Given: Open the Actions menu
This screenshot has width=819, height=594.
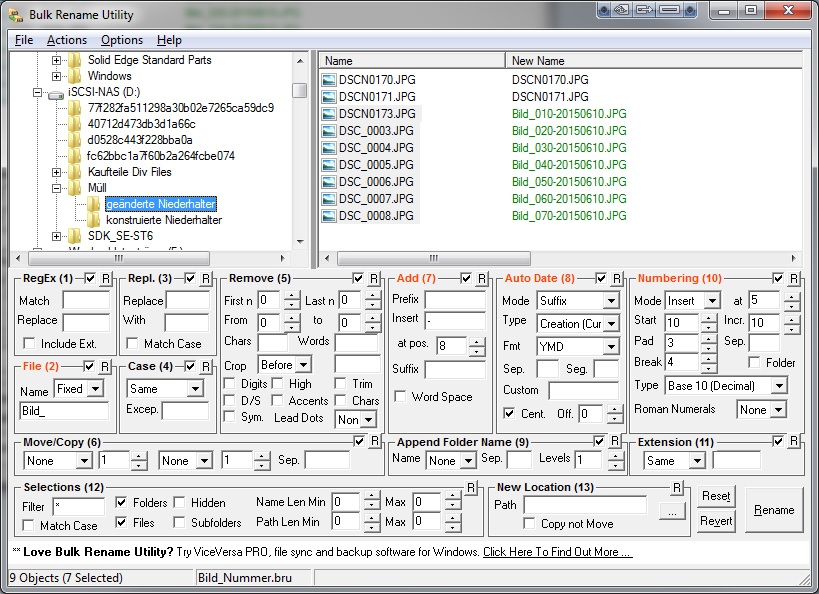Looking at the screenshot, I should pyautogui.click(x=67, y=40).
